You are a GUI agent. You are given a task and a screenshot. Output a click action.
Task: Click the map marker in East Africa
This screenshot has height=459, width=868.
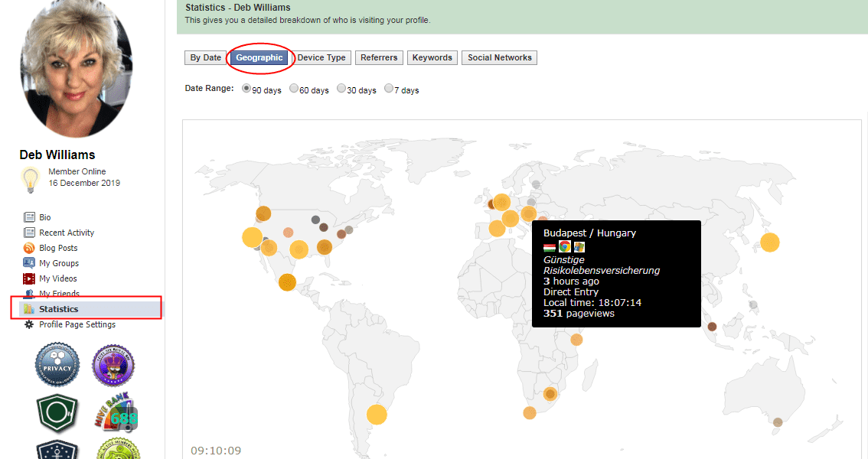tap(576, 340)
